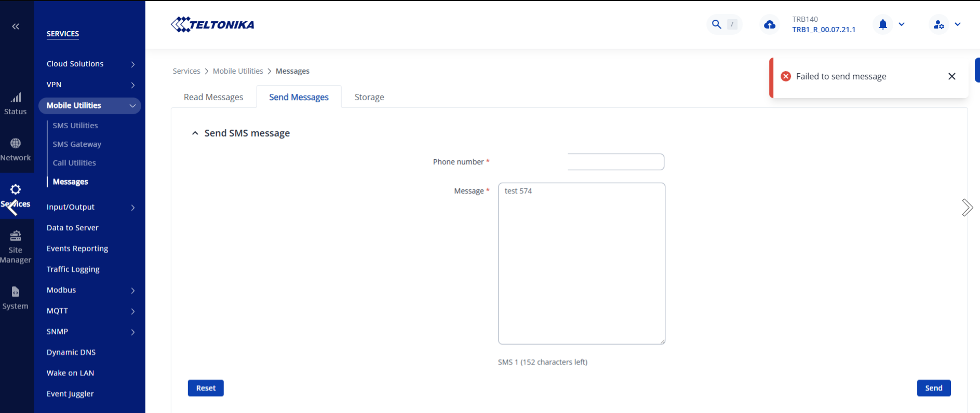Switch to the Storage tab
The image size is (980, 413).
tap(369, 97)
